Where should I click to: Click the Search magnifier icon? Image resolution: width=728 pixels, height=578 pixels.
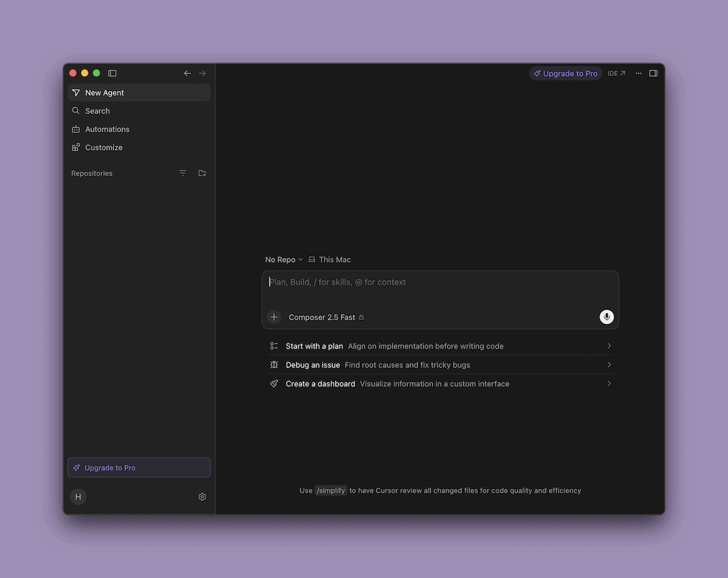tap(76, 111)
